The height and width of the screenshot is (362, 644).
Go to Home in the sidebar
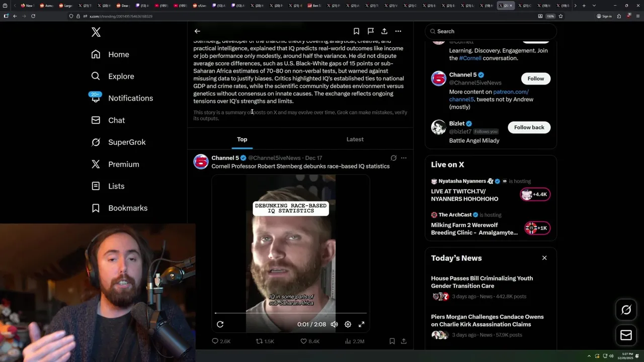click(x=110, y=54)
